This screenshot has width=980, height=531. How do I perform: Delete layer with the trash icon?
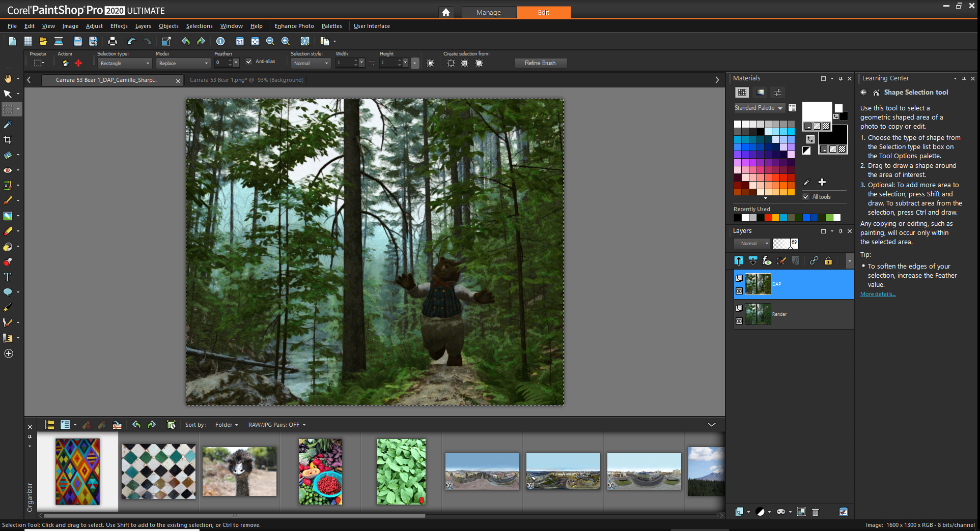pyautogui.click(x=815, y=512)
